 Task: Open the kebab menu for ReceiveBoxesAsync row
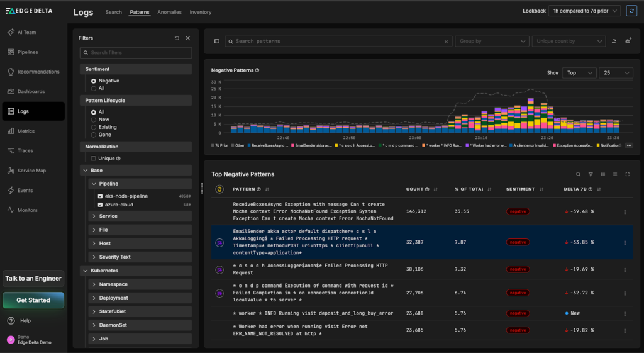(x=625, y=212)
